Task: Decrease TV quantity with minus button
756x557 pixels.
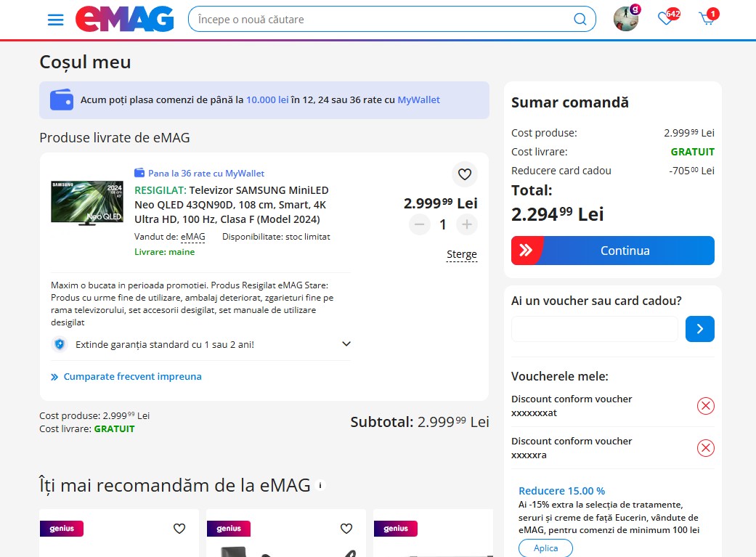Action: (420, 224)
